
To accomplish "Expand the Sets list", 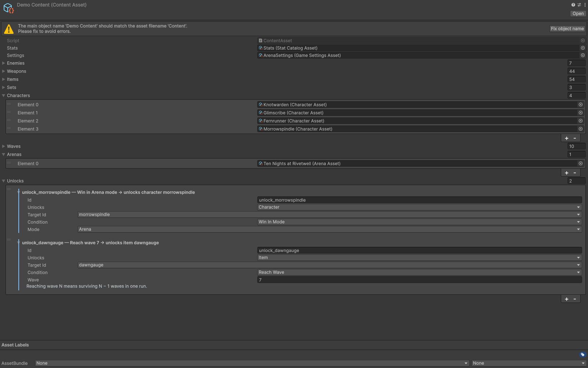I will click(x=4, y=88).
